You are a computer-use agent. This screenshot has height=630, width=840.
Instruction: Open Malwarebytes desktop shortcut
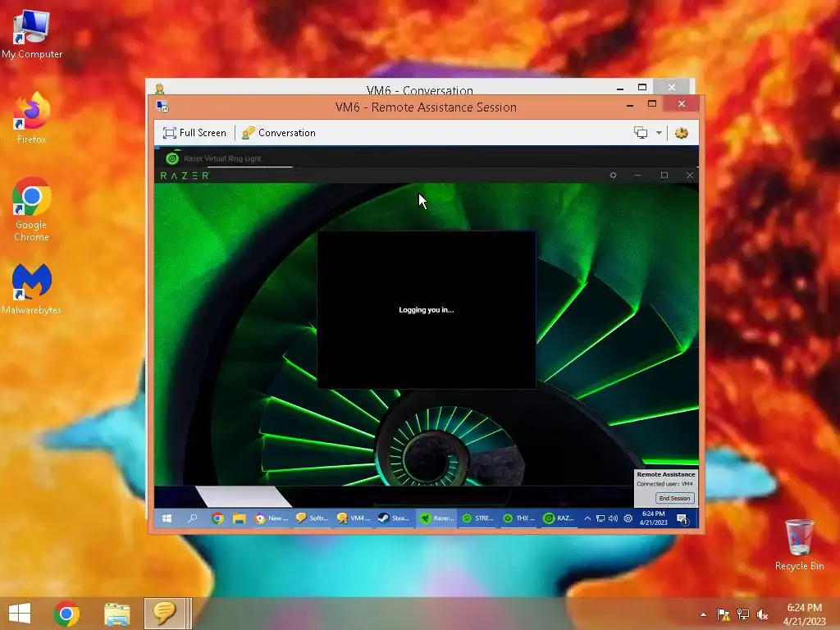click(32, 290)
